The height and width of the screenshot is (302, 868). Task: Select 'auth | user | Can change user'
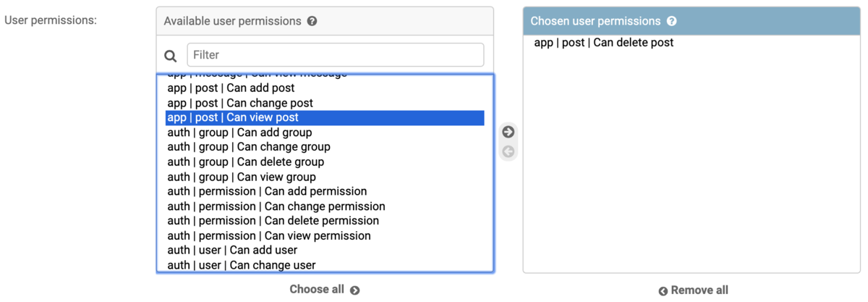pos(325,265)
